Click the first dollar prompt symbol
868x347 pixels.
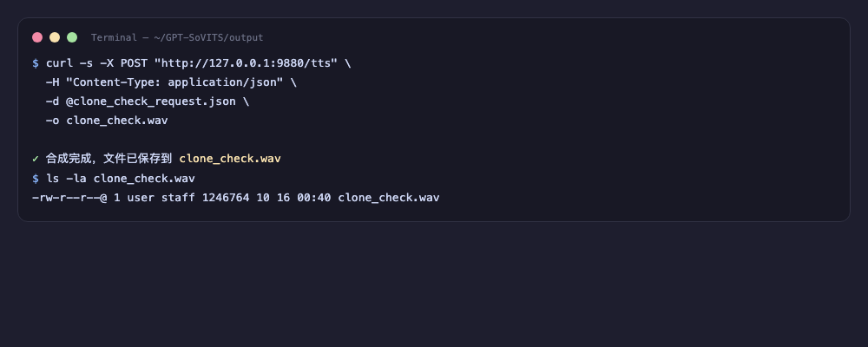click(36, 63)
